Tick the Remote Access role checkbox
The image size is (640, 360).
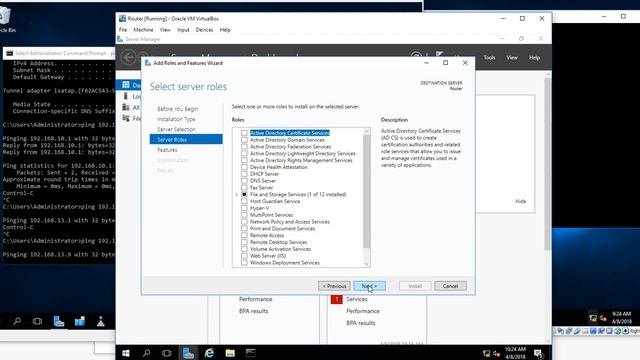(x=244, y=236)
